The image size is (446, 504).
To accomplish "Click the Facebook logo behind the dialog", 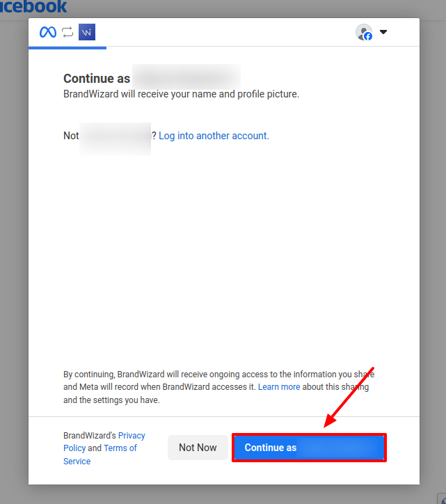I will tap(33, 7).
